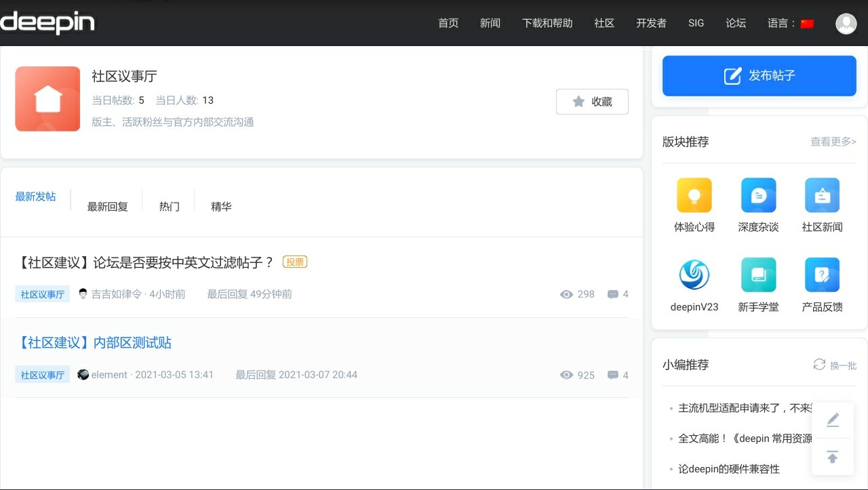Open the user avatar profile icon
Viewport: 868px width, 490px height.
(x=846, y=24)
